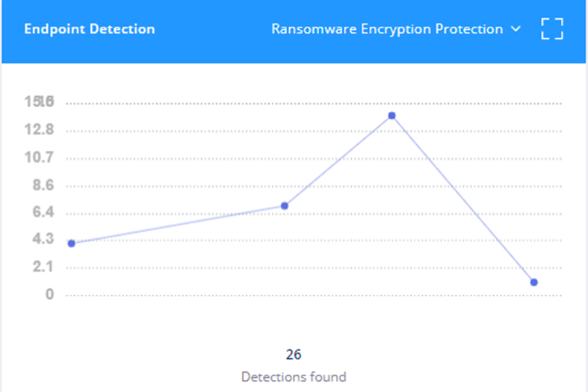Click the Detections found label
The image size is (588, 392).
coord(293,376)
